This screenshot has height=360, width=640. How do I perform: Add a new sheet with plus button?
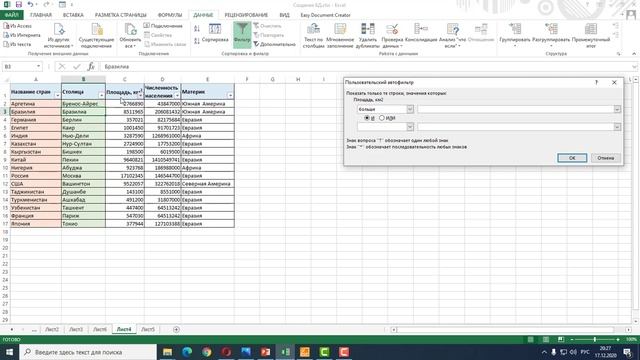coord(176,329)
